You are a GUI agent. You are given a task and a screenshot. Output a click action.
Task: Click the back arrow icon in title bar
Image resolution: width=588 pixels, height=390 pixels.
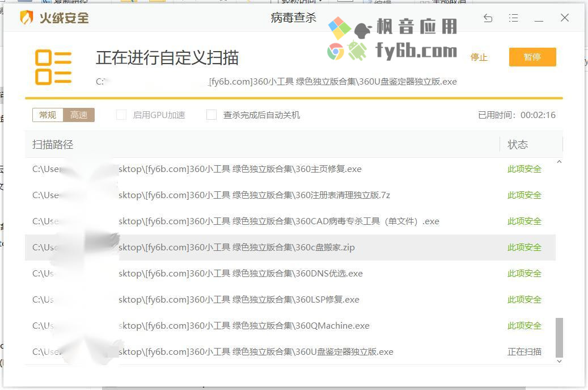pos(488,18)
